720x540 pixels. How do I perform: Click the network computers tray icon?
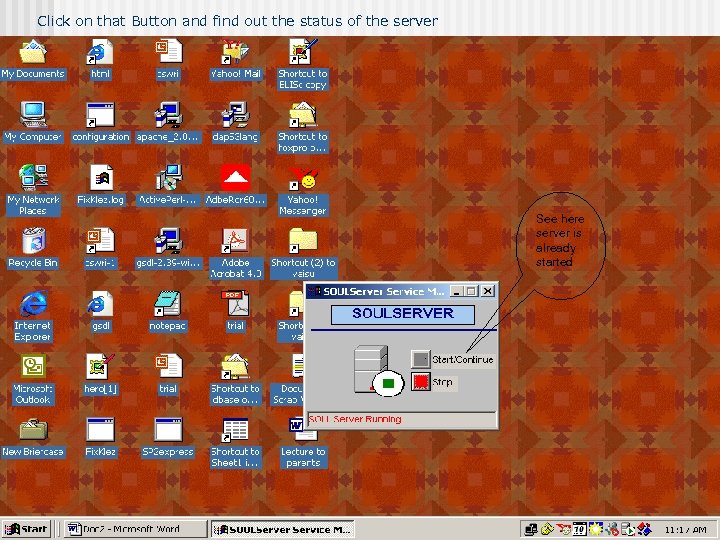[x=531, y=529]
